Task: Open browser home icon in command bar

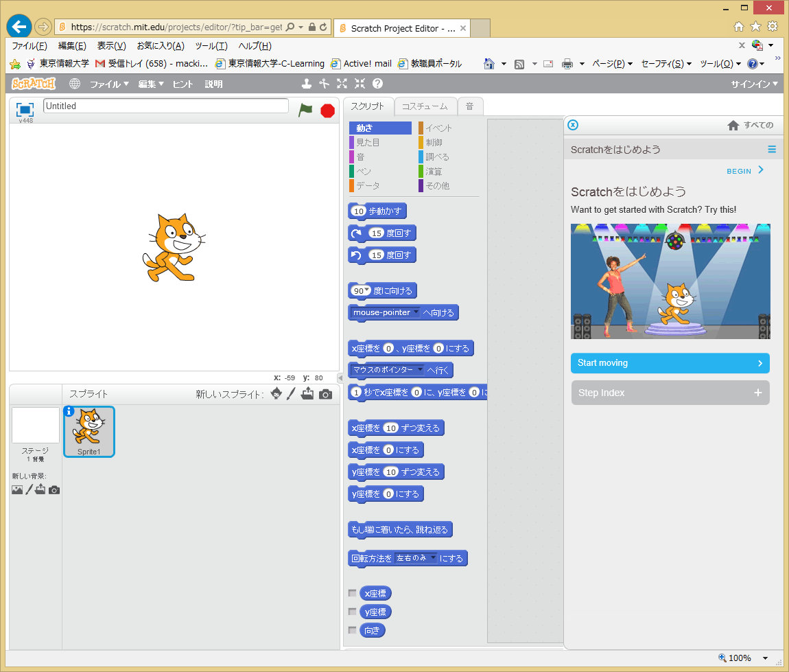Action: [488, 64]
